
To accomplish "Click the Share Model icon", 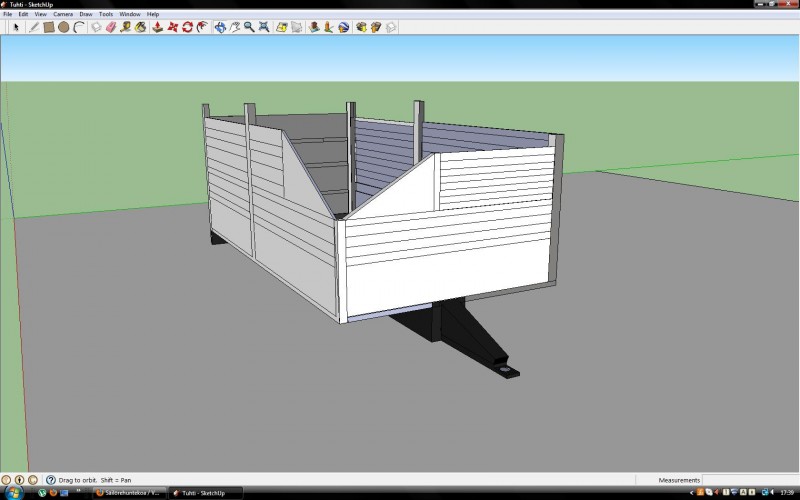I will pyautogui.click(x=376, y=27).
